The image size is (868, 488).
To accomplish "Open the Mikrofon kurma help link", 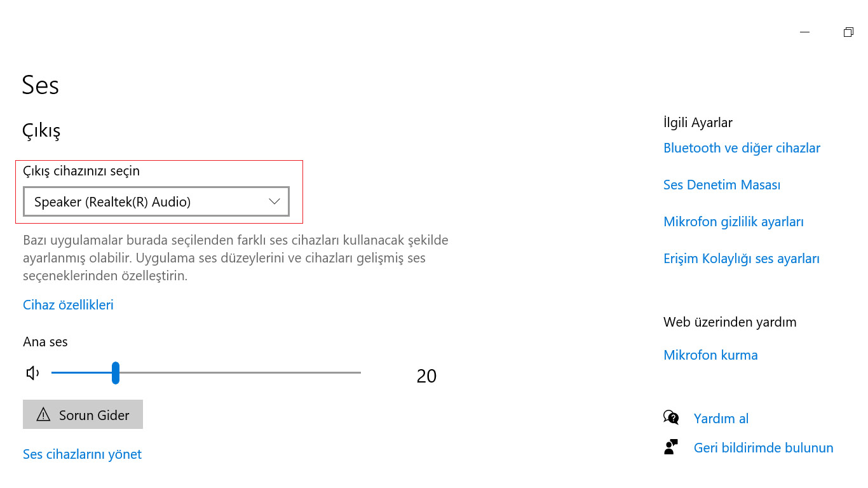I will click(710, 355).
